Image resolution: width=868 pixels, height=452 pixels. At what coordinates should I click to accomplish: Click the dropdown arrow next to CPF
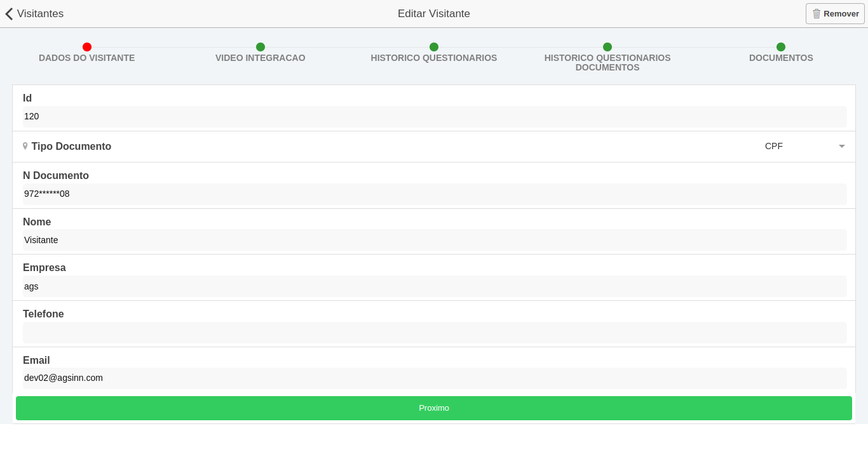pyautogui.click(x=842, y=146)
